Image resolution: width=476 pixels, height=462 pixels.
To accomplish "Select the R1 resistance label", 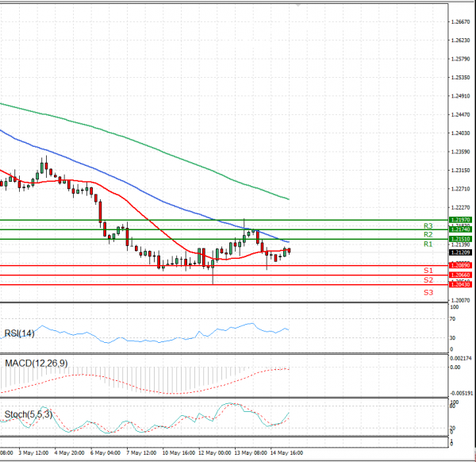I will pos(428,244).
